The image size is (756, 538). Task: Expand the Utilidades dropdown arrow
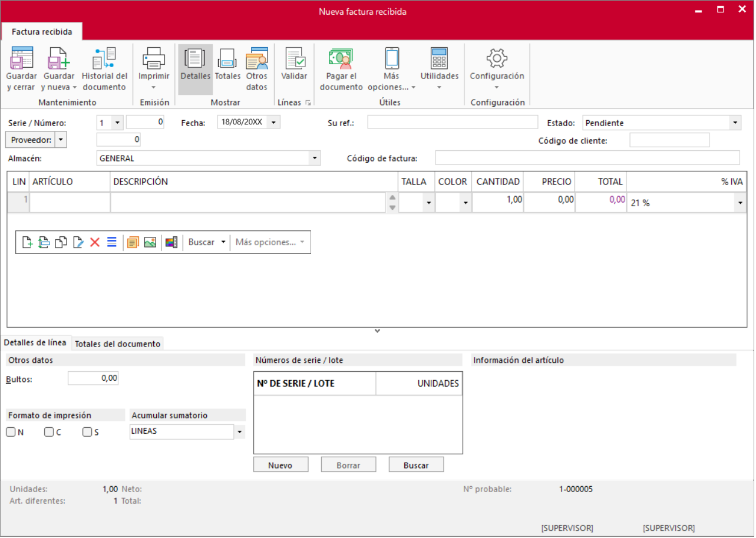(x=439, y=87)
